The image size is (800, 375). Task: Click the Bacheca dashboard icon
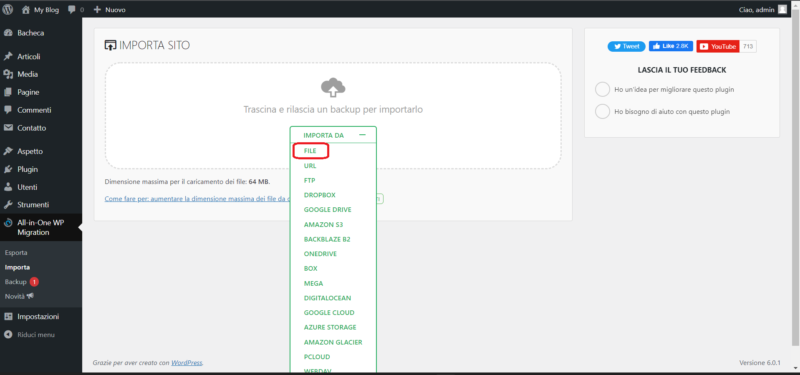pyautogui.click(x=8, y=33)
